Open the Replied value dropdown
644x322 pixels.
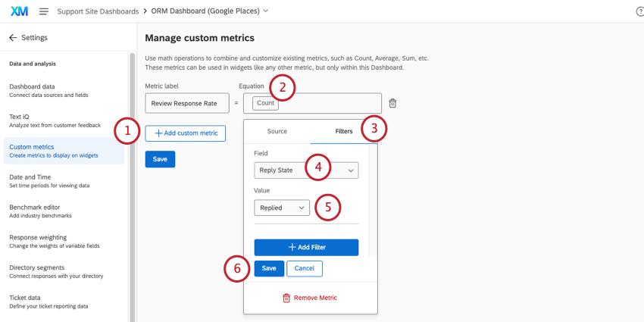click(282, 208)
